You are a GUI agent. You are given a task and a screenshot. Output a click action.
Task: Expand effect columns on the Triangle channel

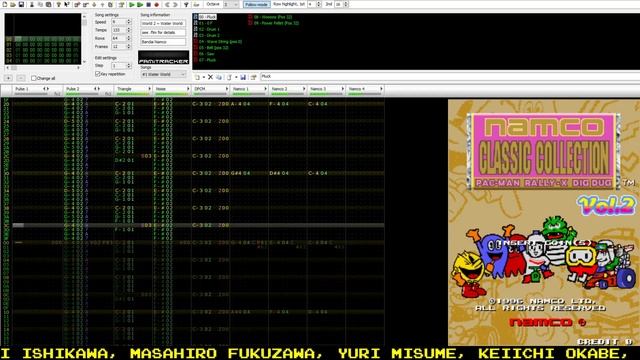pos(149,89)
